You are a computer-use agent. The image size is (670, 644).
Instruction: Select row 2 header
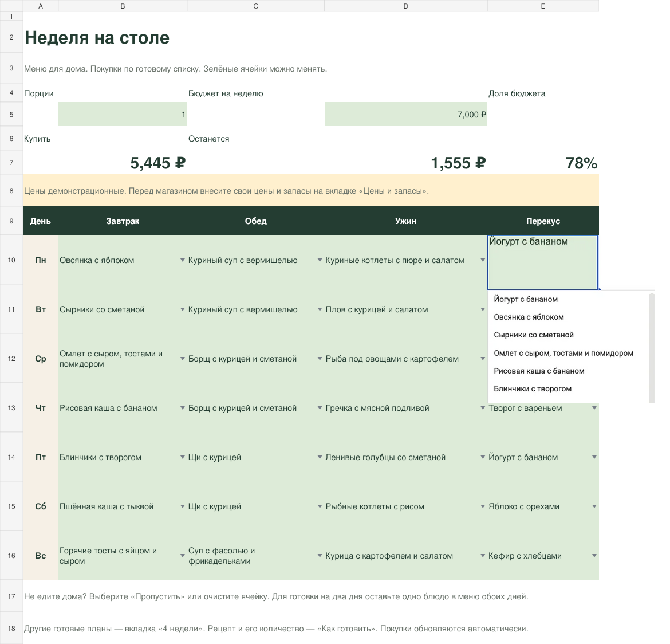click(x=11, y=37)
